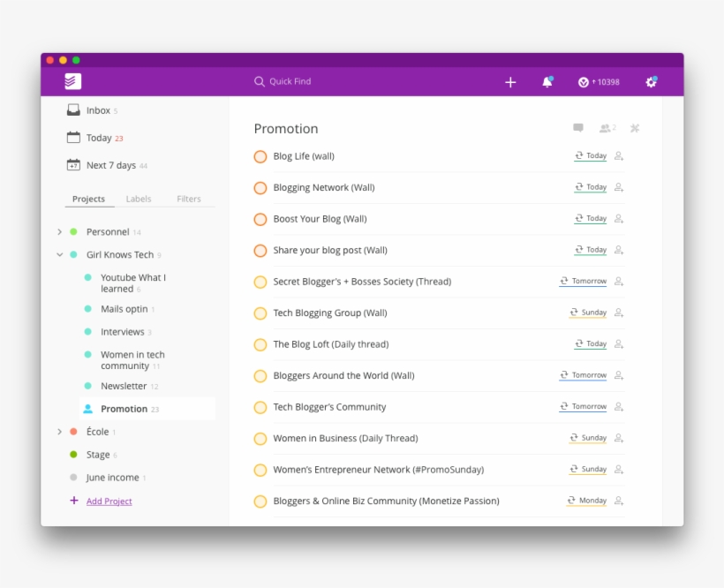Switch to the Labels tab

(139, 199)
